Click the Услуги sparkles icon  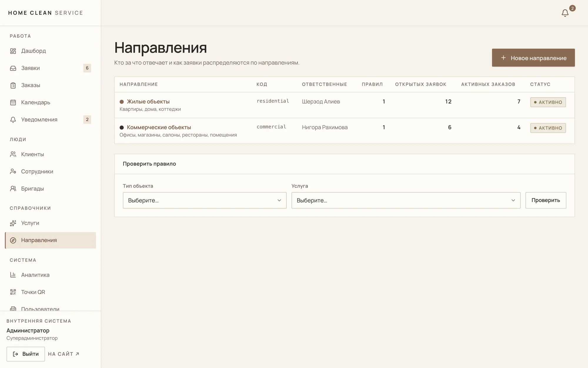click(x=13, y=223)
